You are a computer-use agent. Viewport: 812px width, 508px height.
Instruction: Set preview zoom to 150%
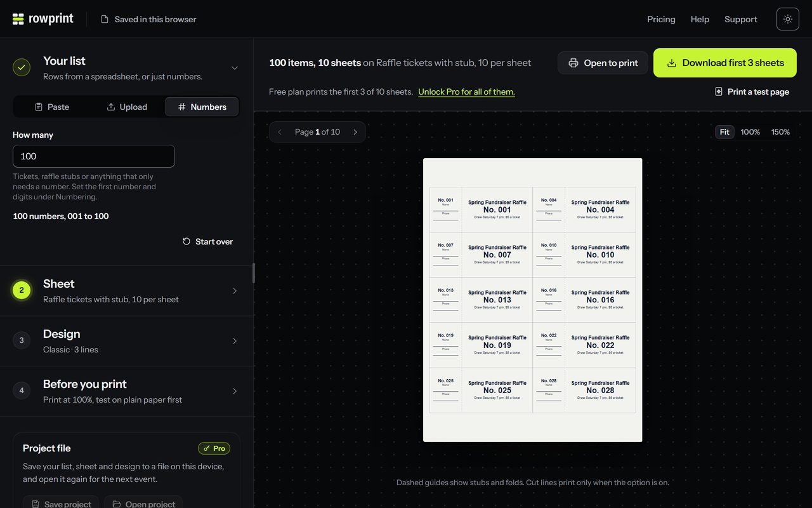[x=780, y=132]
